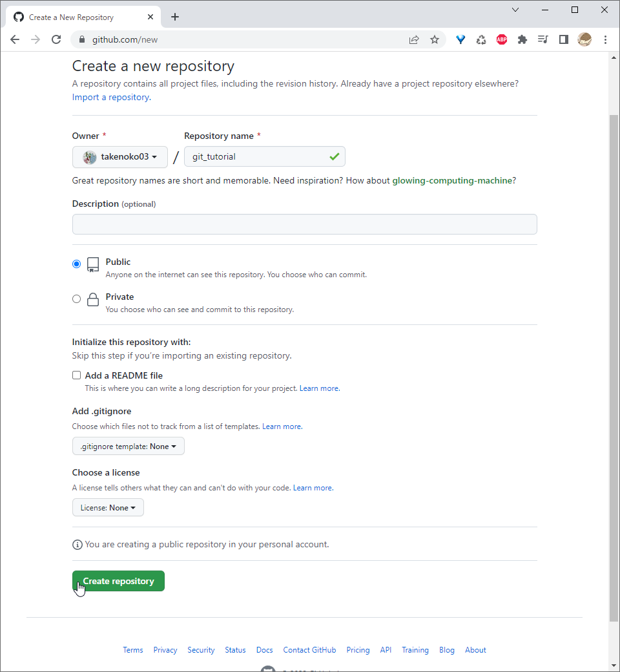
Task: Open the blue funnel extension icon
Action: 460,40
